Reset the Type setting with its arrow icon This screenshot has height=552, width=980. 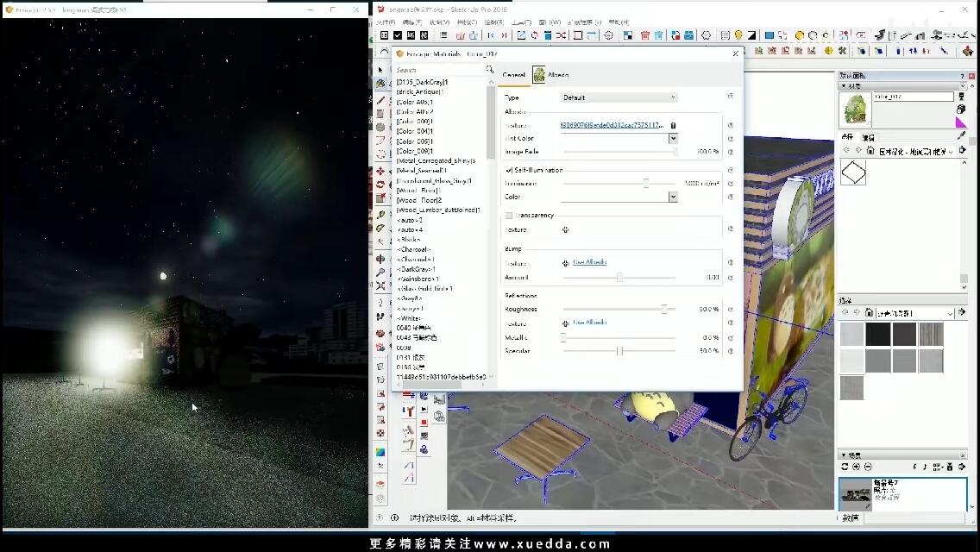[731, 97]
